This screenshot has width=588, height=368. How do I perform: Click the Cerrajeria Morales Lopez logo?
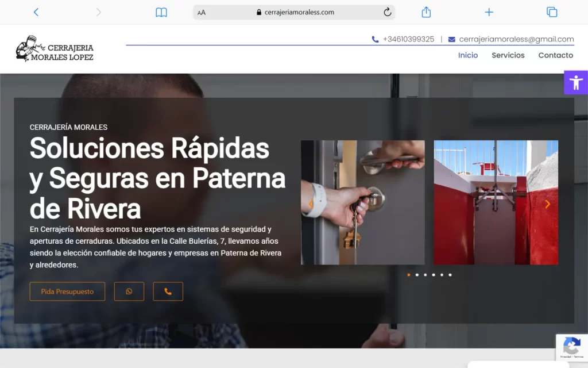[55, 49]
